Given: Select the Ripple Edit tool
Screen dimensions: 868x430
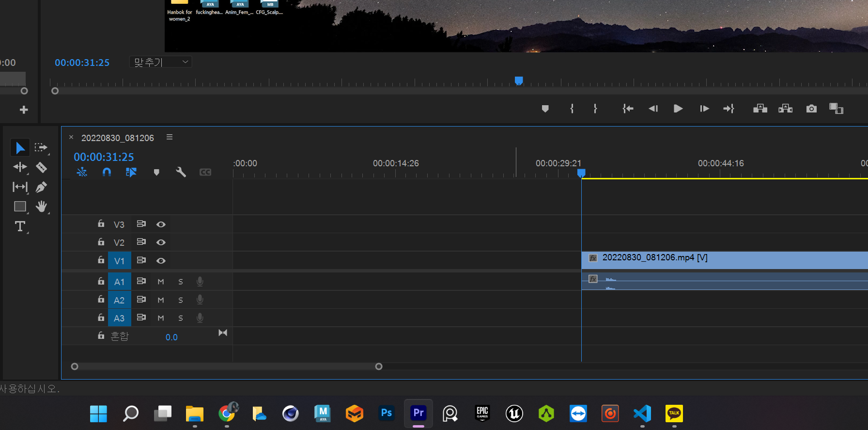Looking at the screenshot, I should click(20, 167).
